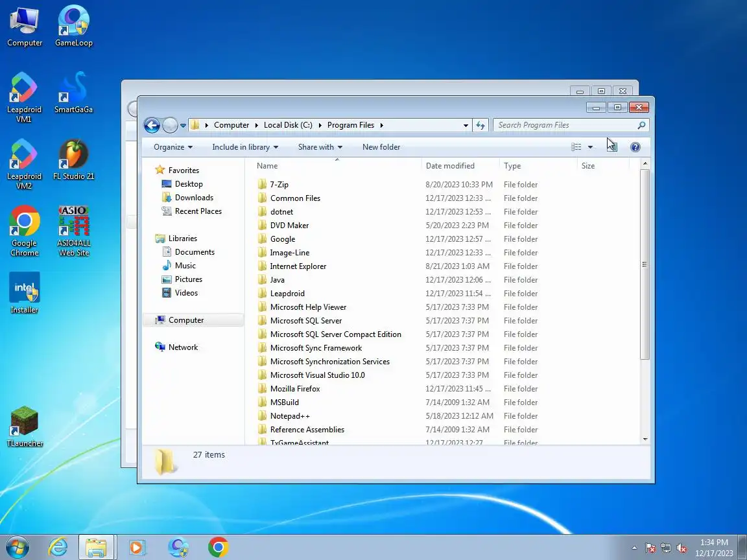The height and width of the screenshot is (560, 747).
Task: Click the taskbar clock showing 1:34 PM
Action: point(714,548)
